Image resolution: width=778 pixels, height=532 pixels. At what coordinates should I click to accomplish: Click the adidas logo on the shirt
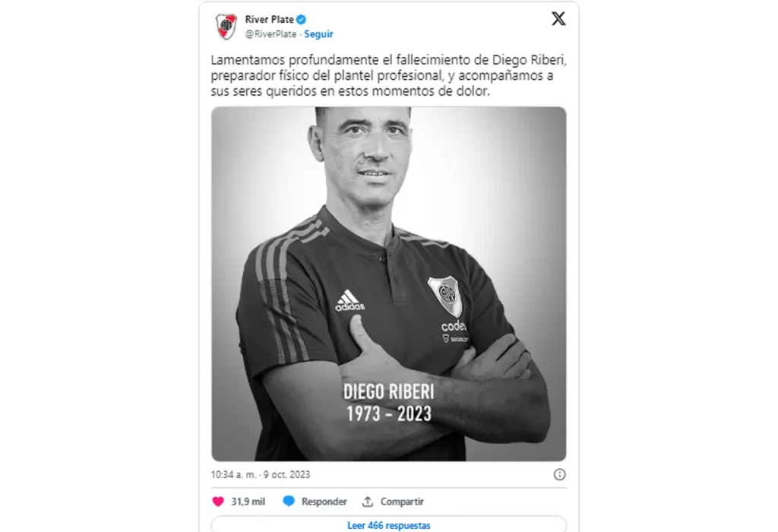pyautogui.click(x=349, y=301)
